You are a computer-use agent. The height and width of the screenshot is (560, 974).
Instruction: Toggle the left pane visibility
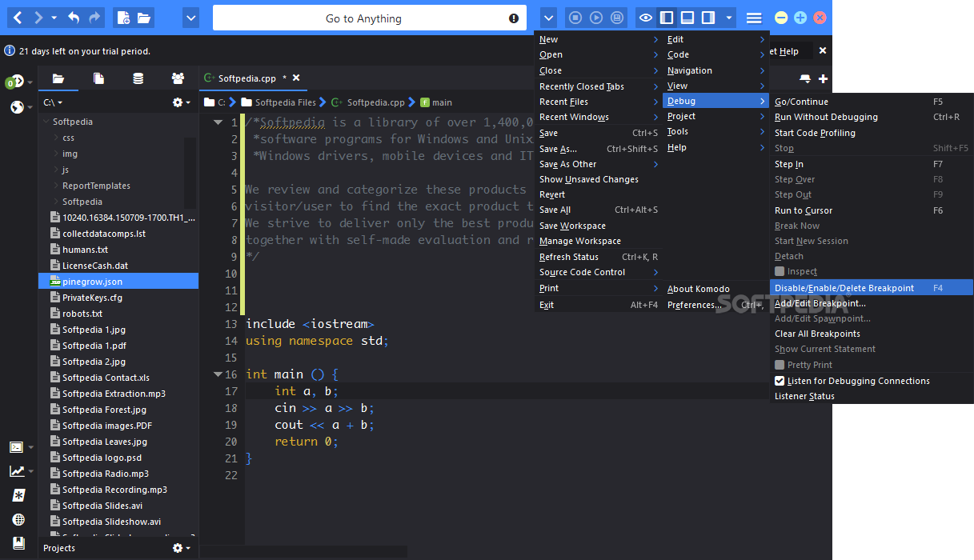(667, 18)
